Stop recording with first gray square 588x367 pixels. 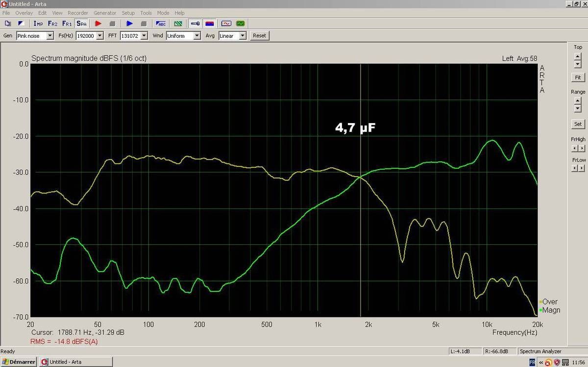click(112, 23)
